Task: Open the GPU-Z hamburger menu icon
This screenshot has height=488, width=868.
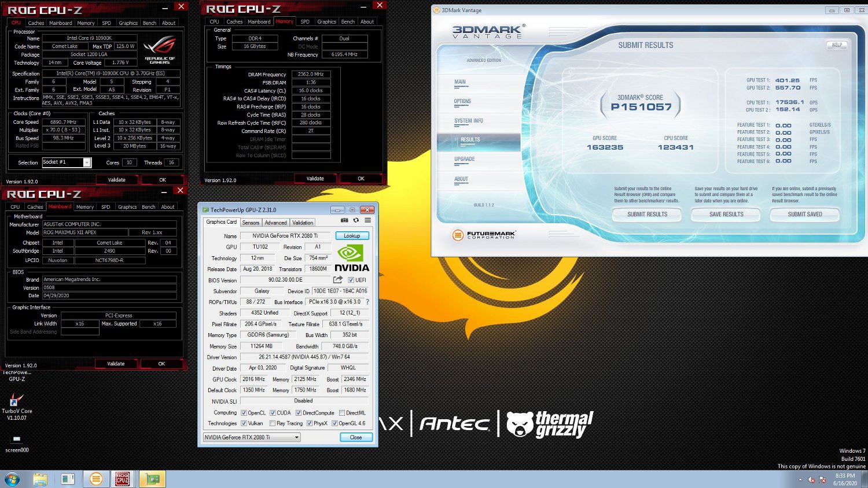Action: click(367, 220)
